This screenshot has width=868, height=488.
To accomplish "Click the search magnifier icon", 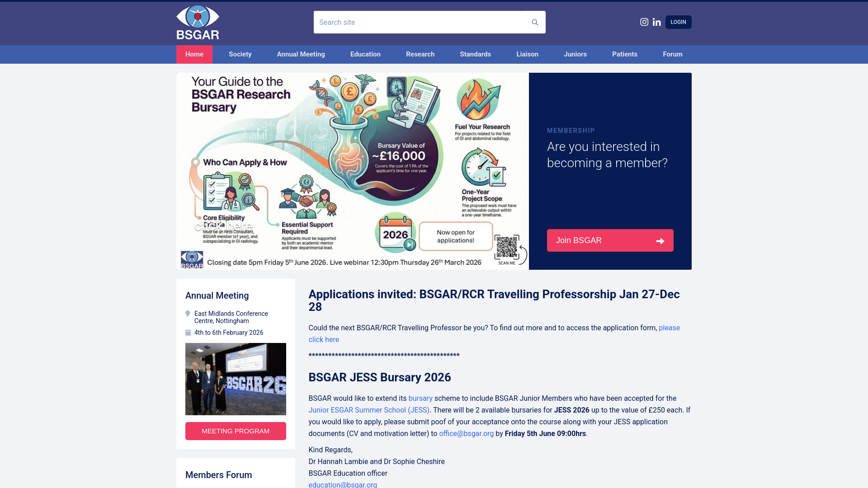I will pos(535,22).
